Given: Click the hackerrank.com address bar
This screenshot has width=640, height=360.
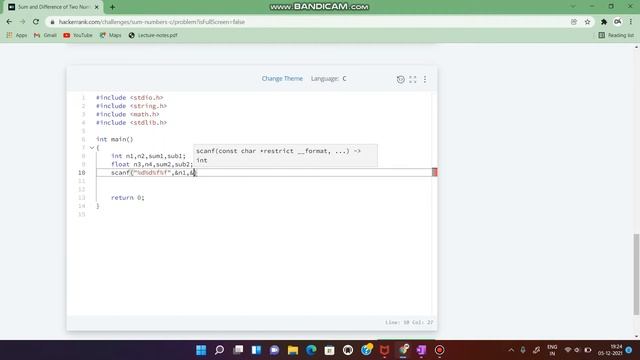Looking at the screenshot, I should pos(151,22).
